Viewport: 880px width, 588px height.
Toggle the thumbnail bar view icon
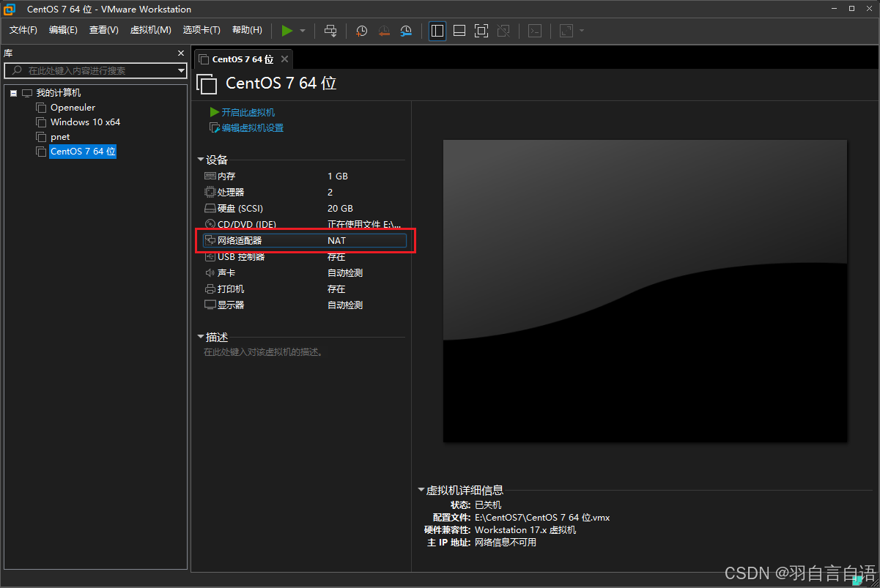point(459,31)
